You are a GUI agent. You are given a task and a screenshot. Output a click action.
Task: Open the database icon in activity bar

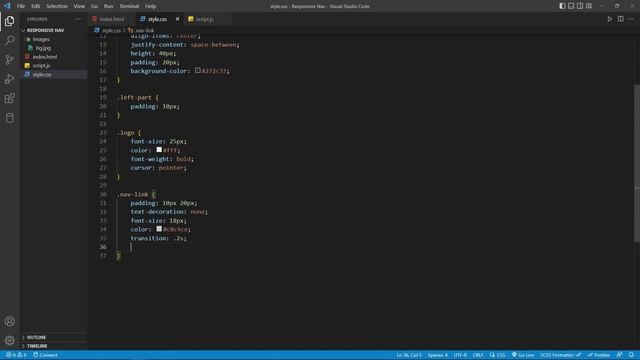[x=9, y=118]
